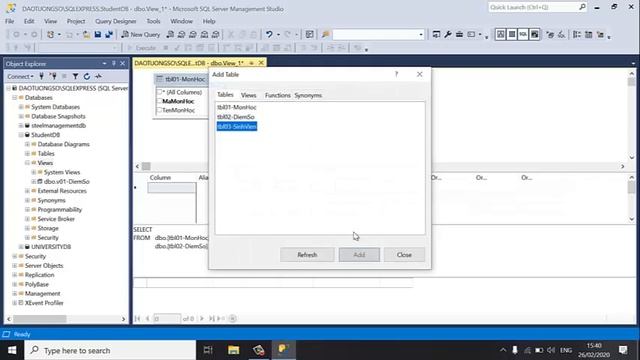Viewport: 640px width, 360px height.
Task: Click the first Column cell in criteria grid
Action: point(171,188)
